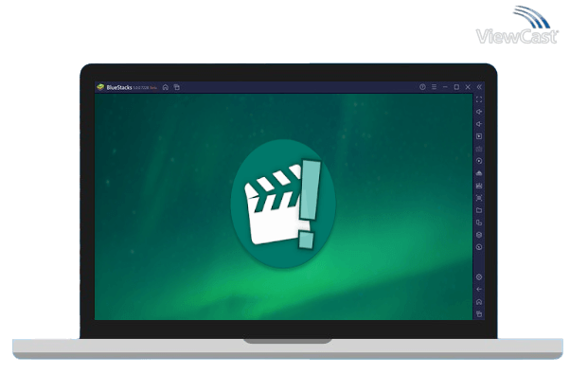
Task: Take a screenshot with sidebar capture icon
Action: coord(479,198)
